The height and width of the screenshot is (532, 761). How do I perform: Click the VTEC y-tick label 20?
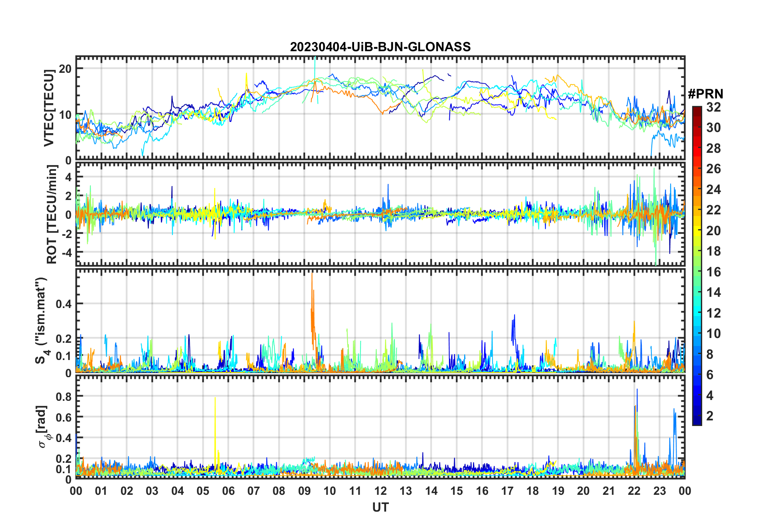(x=65, y=69)
